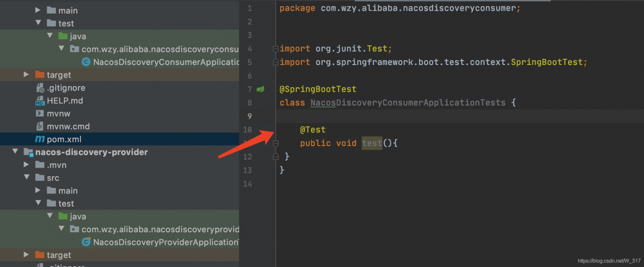The image size is (644, 267).
Task: Click the NacosDiscoveryProviderApplication class icon
Action: pyautogui.click(x=86, y=242)
